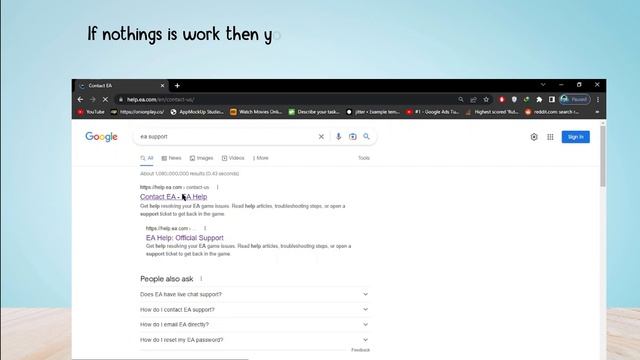This screenshot has width=640, height=360.
Task: Click the zoom magnifier icon in address bar
Action: 461,100
